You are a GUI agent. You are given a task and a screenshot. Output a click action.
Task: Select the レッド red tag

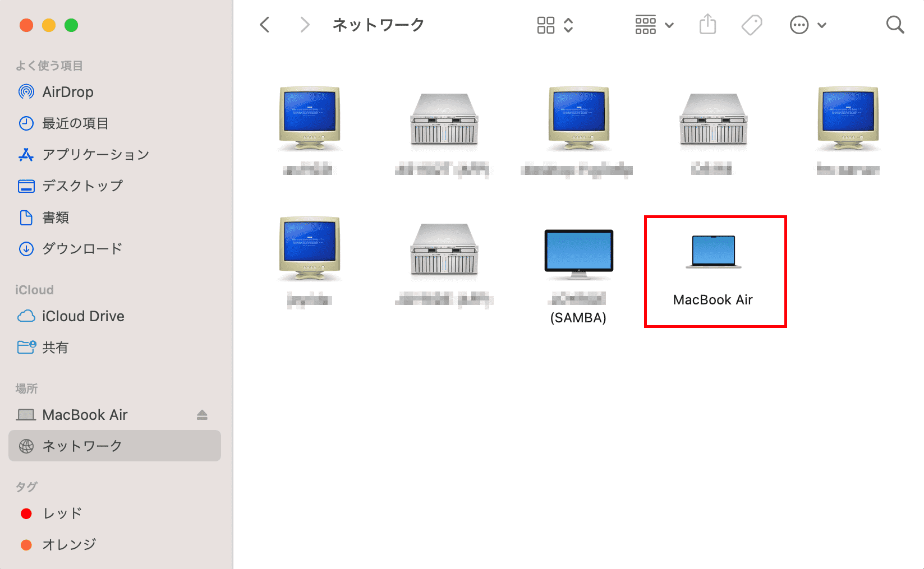click(114, 514)
